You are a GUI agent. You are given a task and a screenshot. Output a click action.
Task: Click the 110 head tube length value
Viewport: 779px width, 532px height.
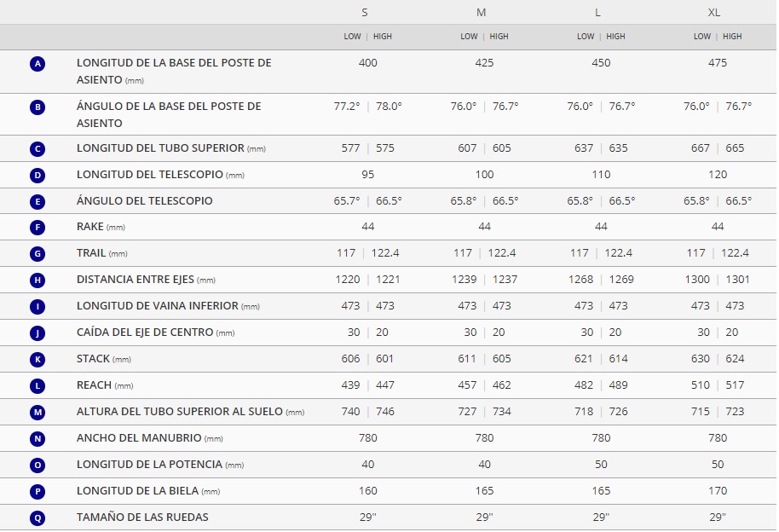(601, 175)
